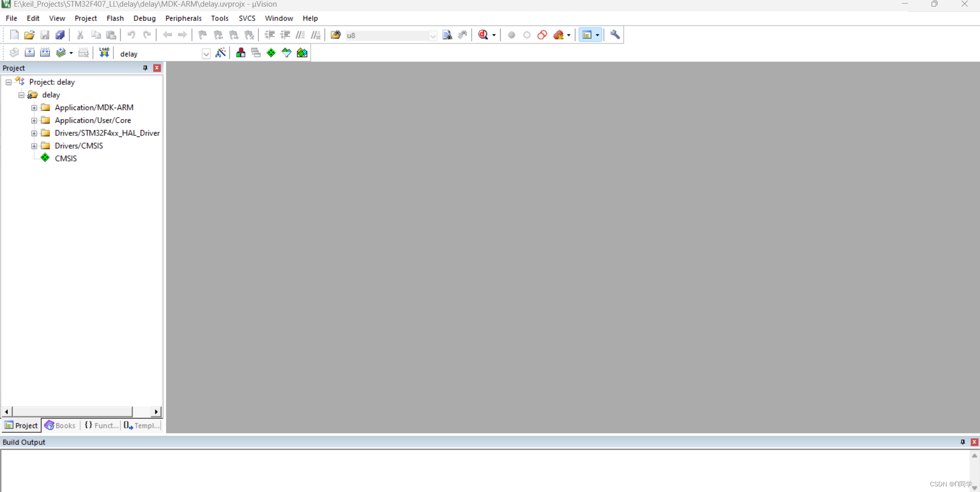Open the dropdown arrow beside the debug session icon

pos(494,35)
